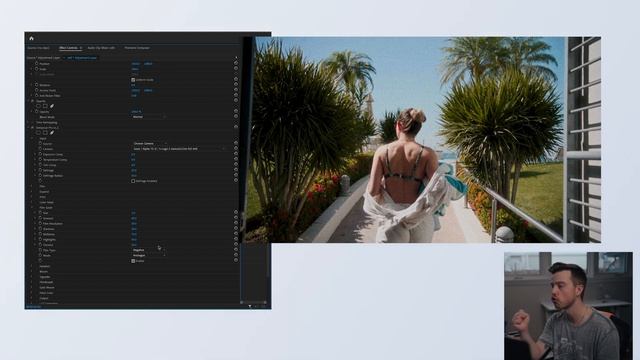This screenshot has width=640, height=360.
Task: Toggle the Film Grain Size stopwatch
Action: 40,213
